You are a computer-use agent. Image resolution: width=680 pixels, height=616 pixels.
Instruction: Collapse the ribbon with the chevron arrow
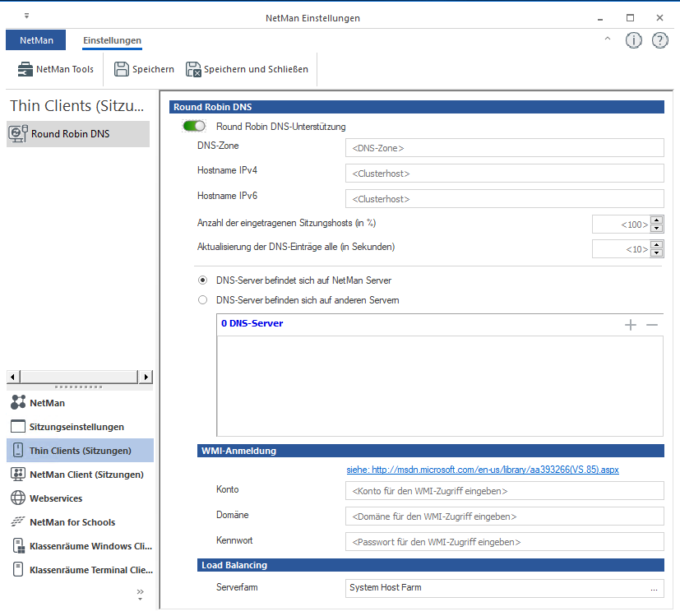[x=608, y=39]
